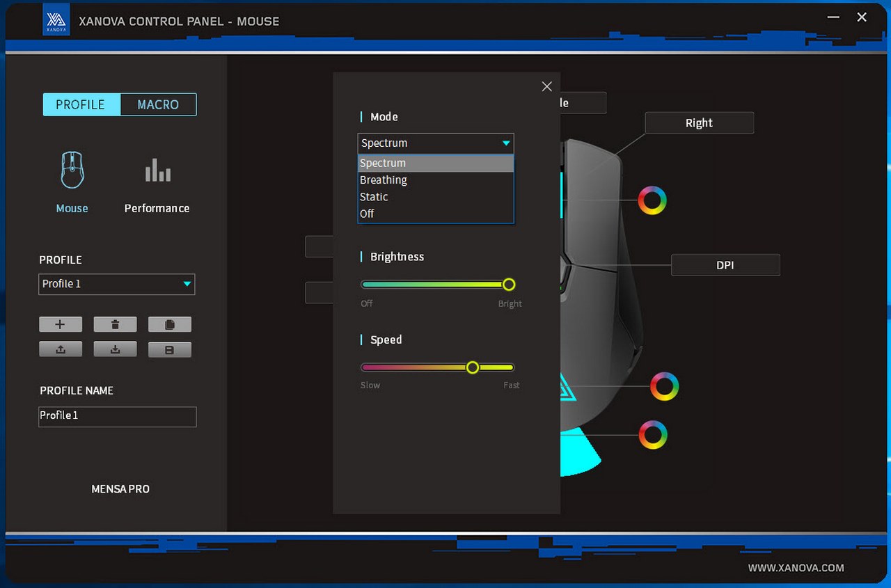Close the lighting settings popup
891x588 pixels.
tap(546, 86)
